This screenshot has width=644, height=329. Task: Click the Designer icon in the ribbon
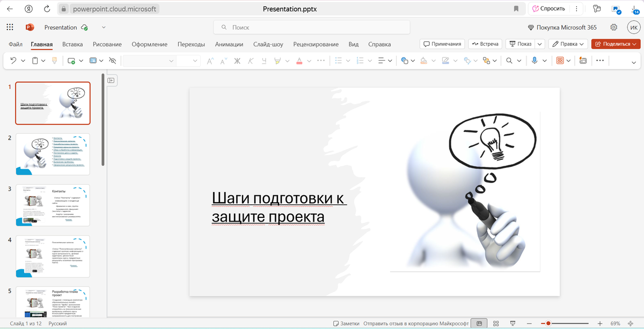click(x=583, y=61)
